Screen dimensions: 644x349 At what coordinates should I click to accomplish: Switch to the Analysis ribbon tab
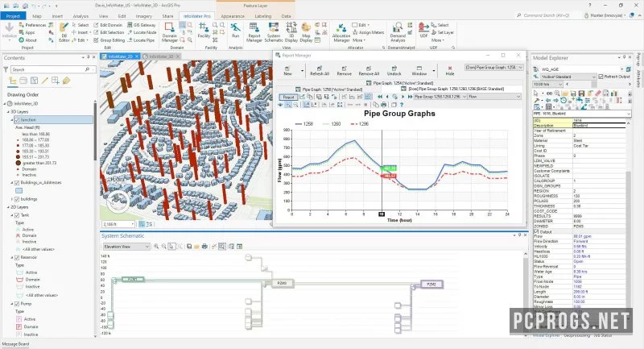coord(80,16)
